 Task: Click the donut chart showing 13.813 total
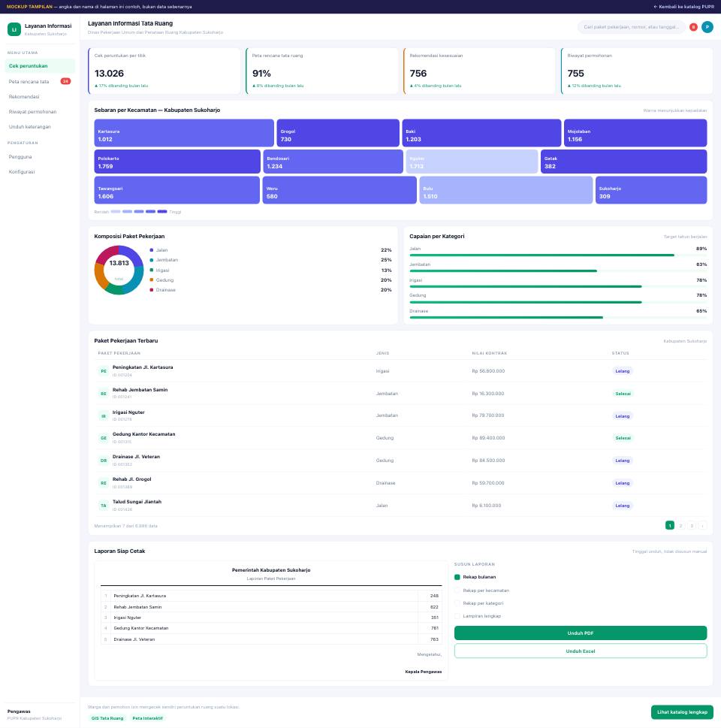(119, 270)
